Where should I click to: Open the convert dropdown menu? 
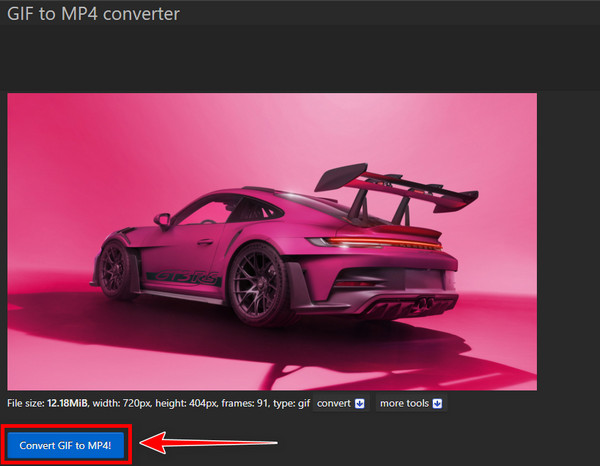pyautogui.click(x=341, y=403)
